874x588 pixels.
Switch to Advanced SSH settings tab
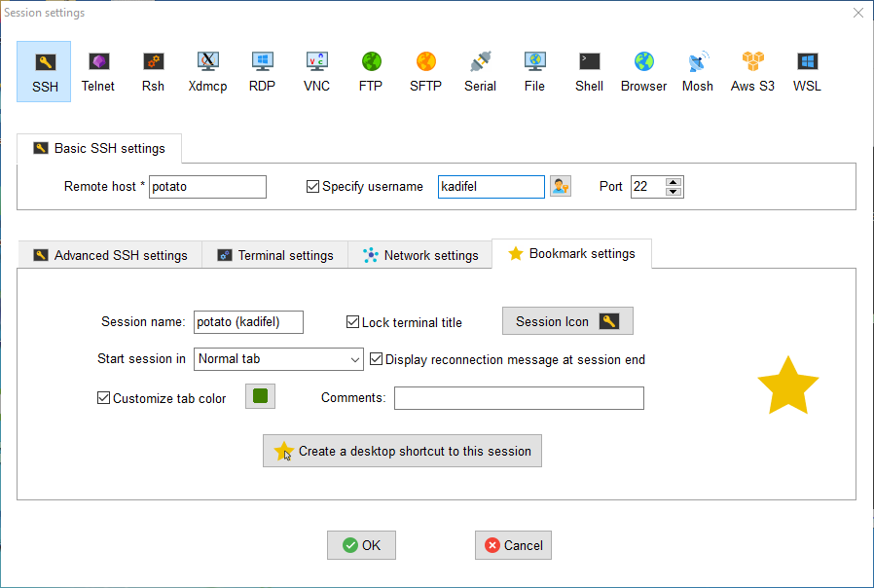[110, 255]
